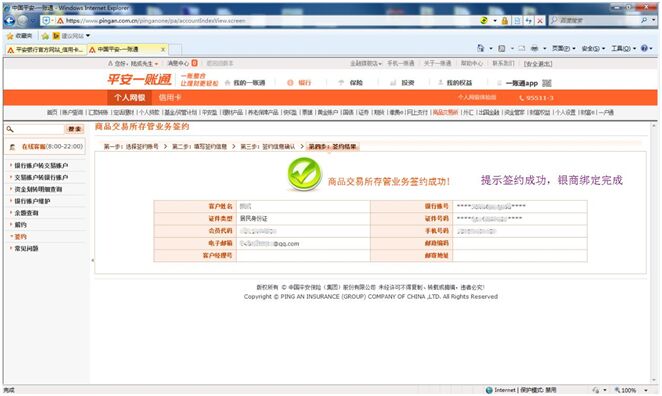The width and height of the screenshot is (662, 396).
Task: Open the 黄金账户 menu item
Action: point(327,112)
